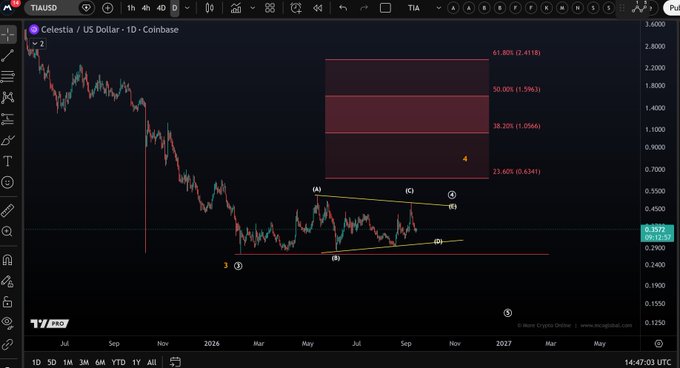680x368 pixels.
Task: Toggle hide all drawings eye icon
Action: click(x=8, y=322)
